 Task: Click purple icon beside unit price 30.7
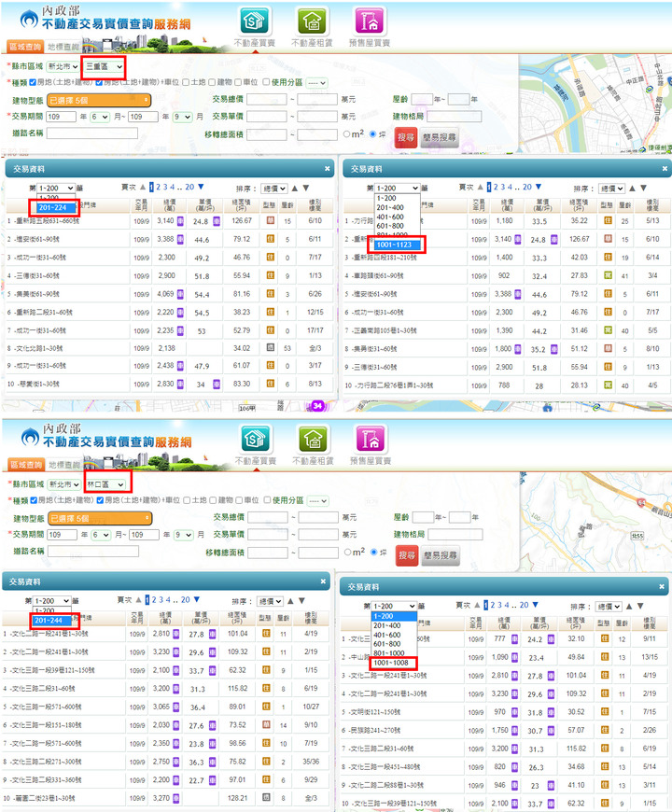pos(551,730)
